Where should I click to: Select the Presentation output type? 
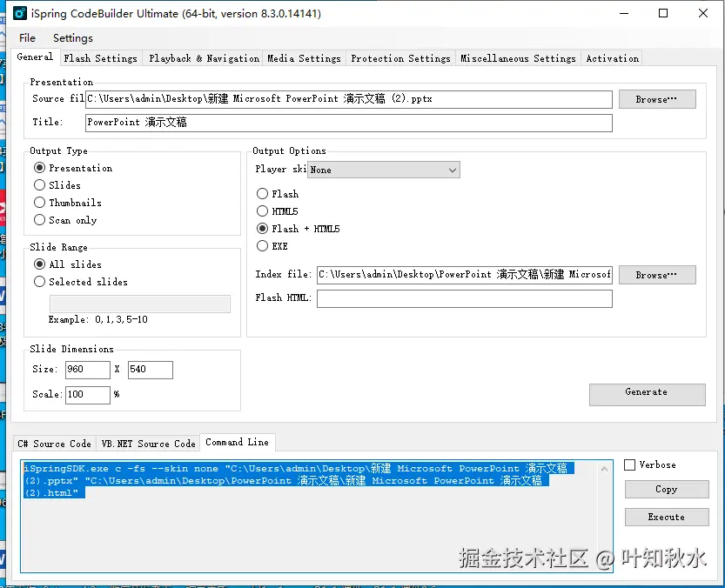[73, 168]
